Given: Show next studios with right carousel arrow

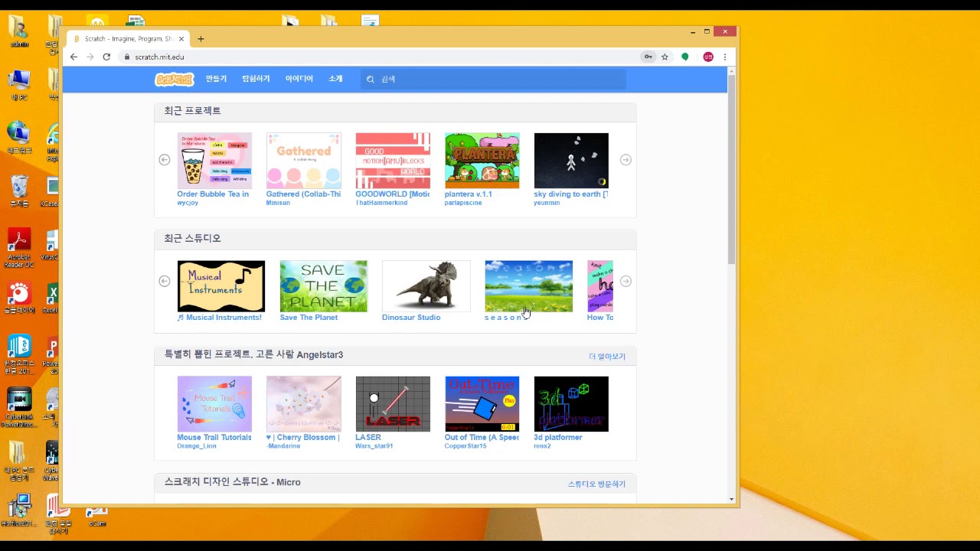Looking at the screenshot, I should (x=626, y=281).
